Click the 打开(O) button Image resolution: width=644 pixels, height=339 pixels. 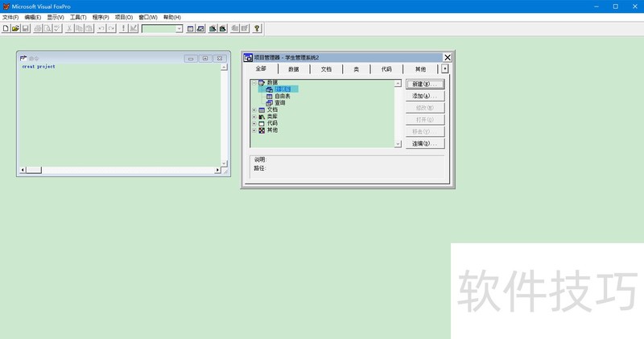[425, 119]
